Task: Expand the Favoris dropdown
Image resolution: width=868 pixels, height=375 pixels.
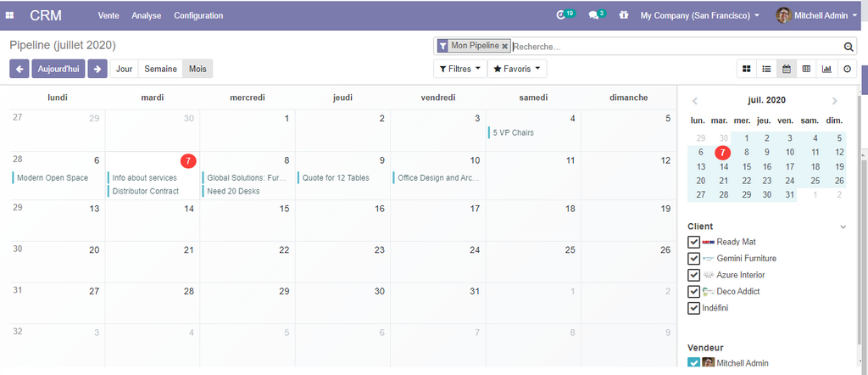Action: pyautogui.click(x=517, y=69)
